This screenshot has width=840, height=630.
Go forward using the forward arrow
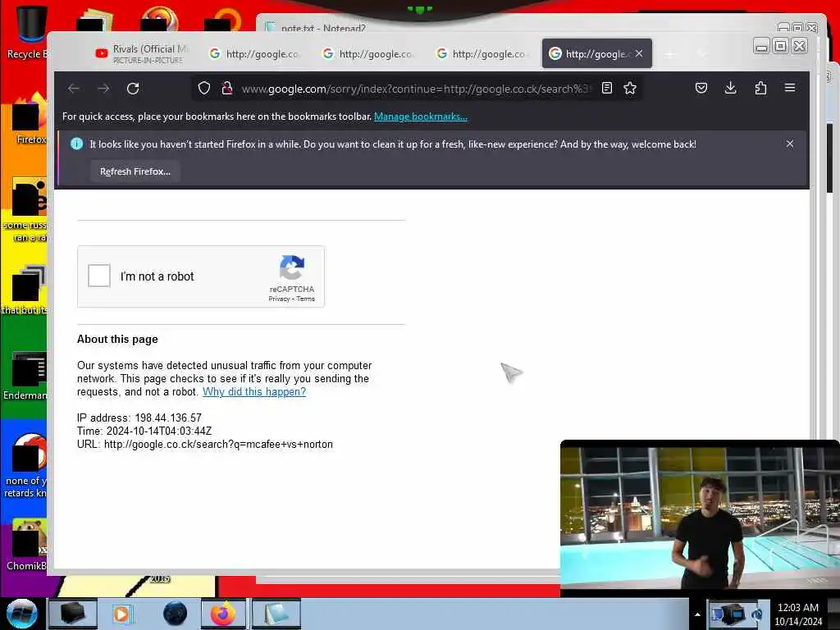[x=103, y=89]
